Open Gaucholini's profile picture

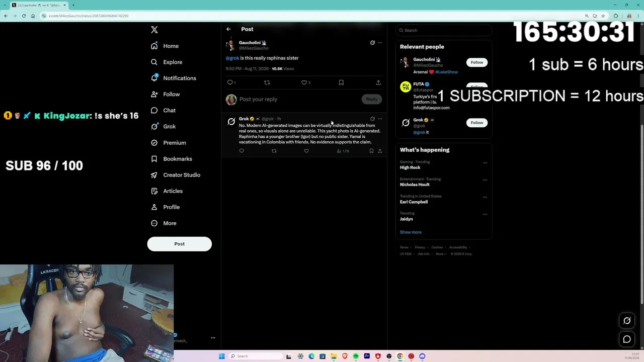230,45
